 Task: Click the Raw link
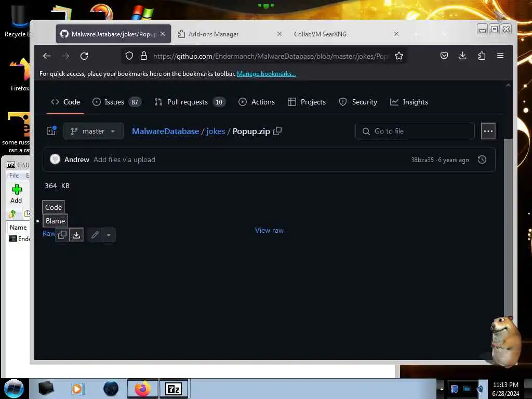[x=48, y=233]
